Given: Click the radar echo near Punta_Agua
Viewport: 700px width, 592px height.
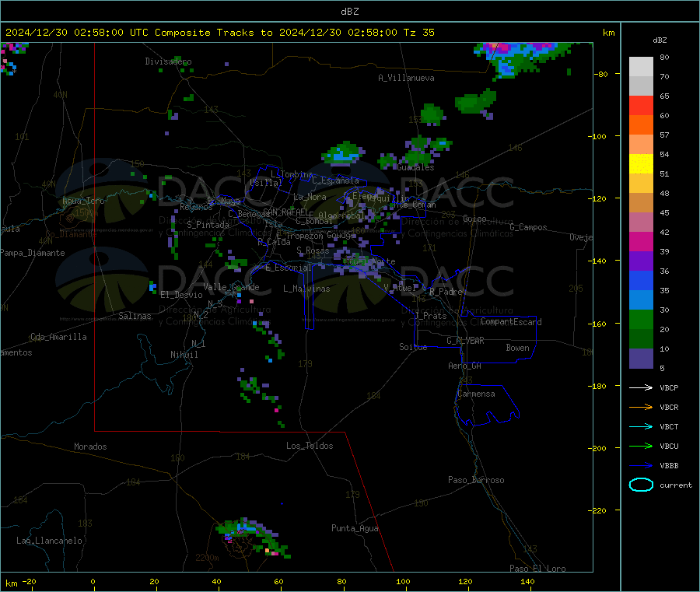Looking at the screenshot, I should click(253, 538).
